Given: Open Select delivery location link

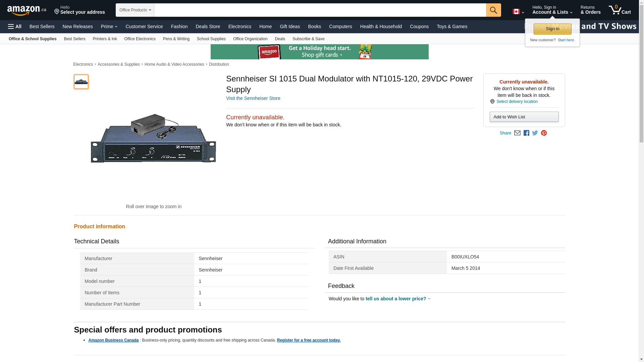Looking at the screenshot, I should pos(517,102).
